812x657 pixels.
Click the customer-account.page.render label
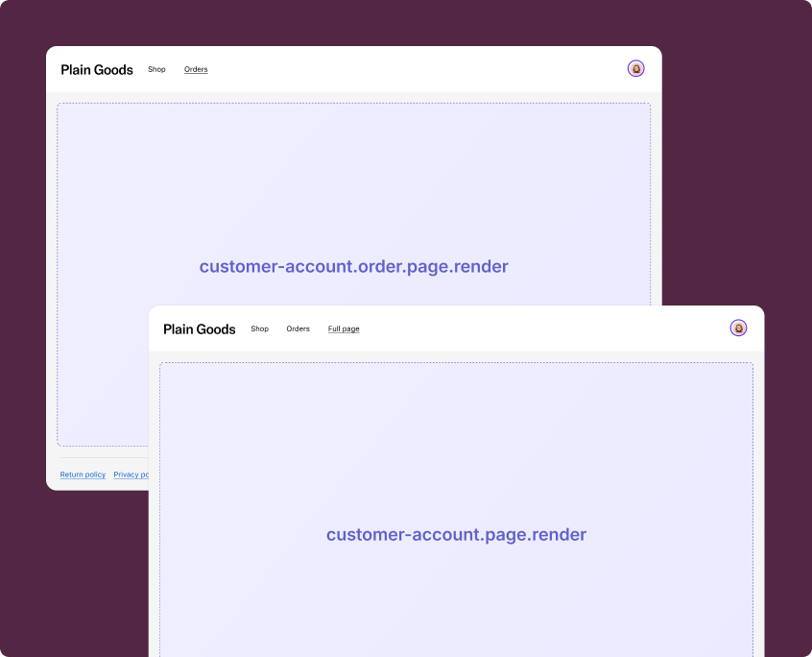(x=456, y=535)
